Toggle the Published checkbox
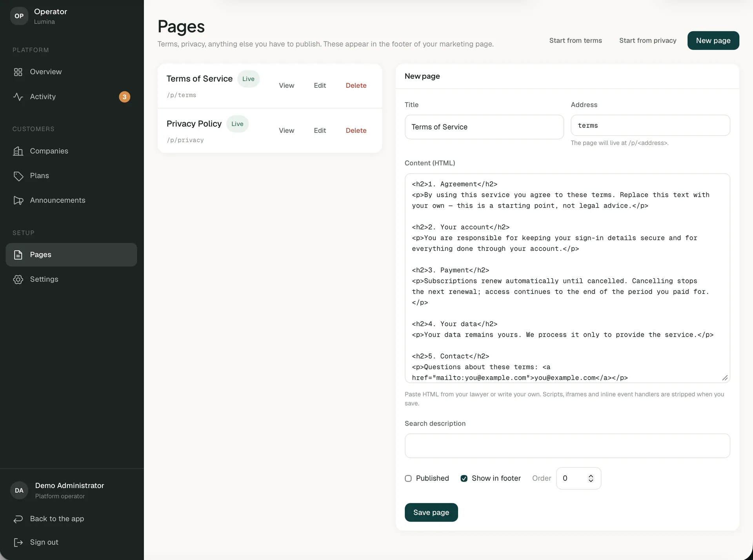 click(408, 478)
